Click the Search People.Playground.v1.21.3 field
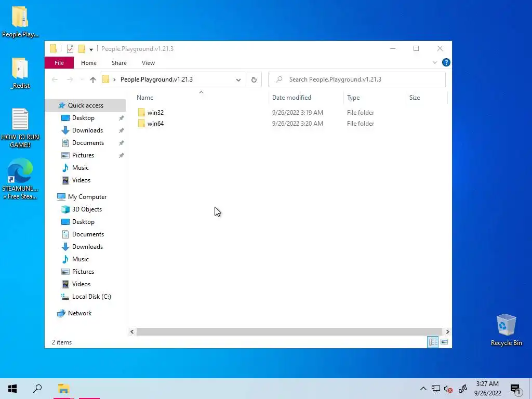Viewport: 532px width, 399px height. pos(356,79)
